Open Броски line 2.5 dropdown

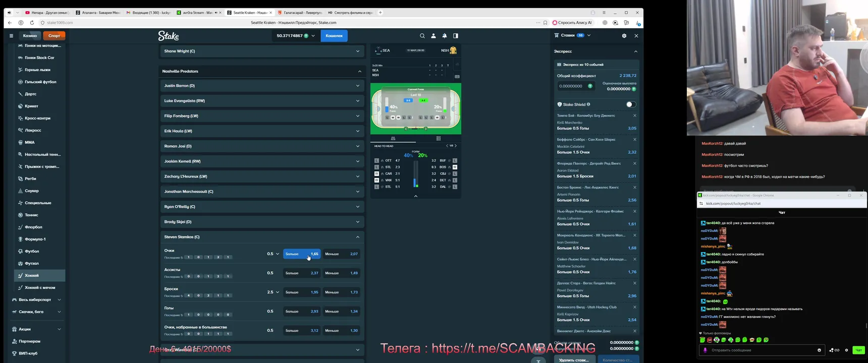273,292
